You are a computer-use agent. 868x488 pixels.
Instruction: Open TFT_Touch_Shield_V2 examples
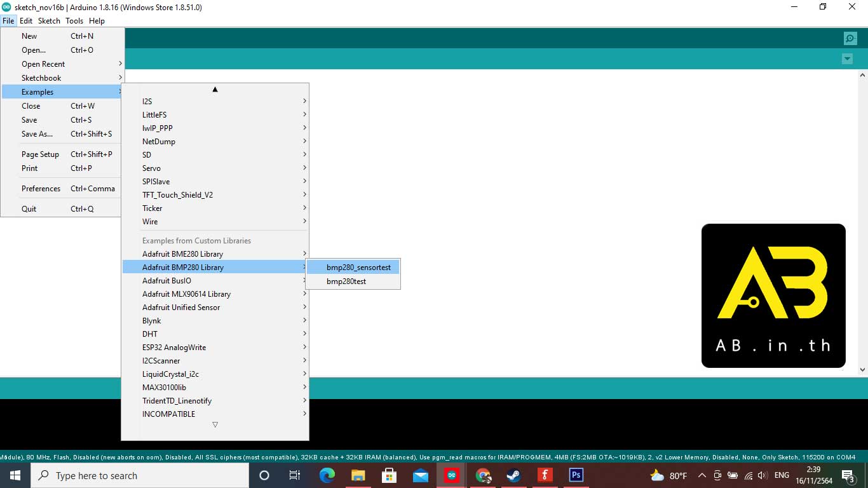[215, 195]
